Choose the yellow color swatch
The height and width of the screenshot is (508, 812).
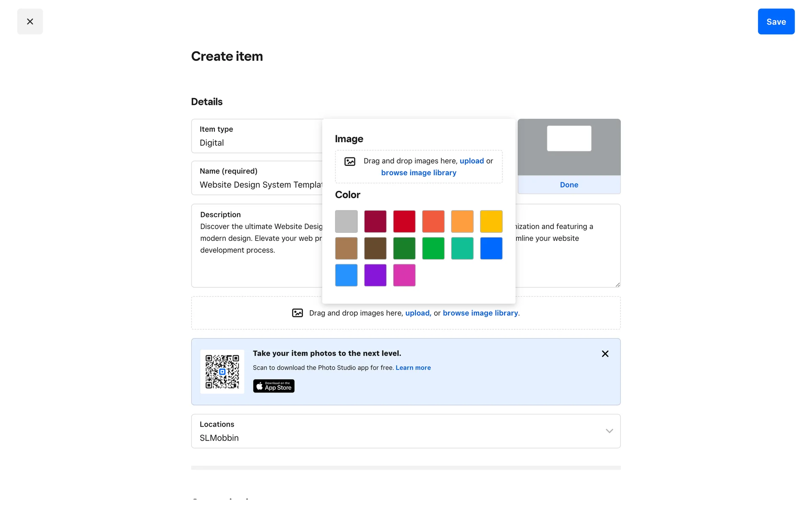[491, 221]
